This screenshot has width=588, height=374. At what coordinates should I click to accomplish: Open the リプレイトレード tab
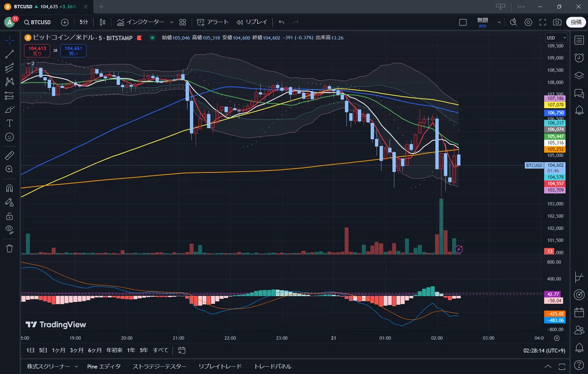pos(220,366)
